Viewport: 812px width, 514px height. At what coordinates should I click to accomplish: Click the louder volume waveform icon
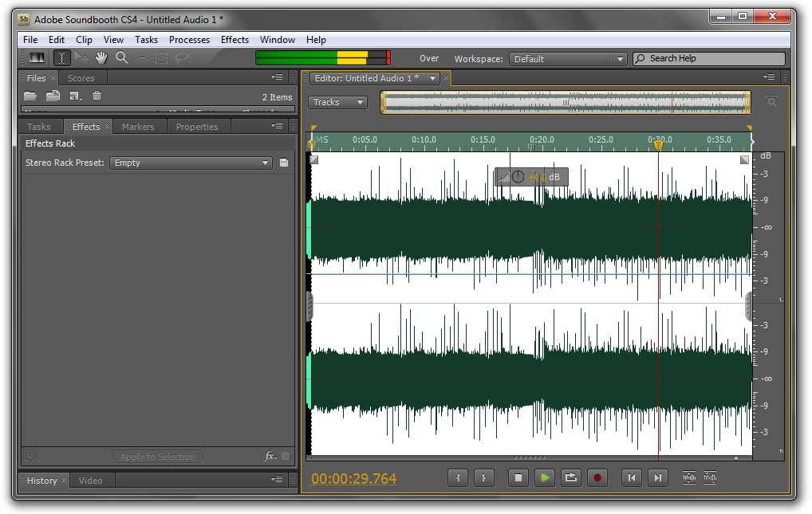(688, 477)
